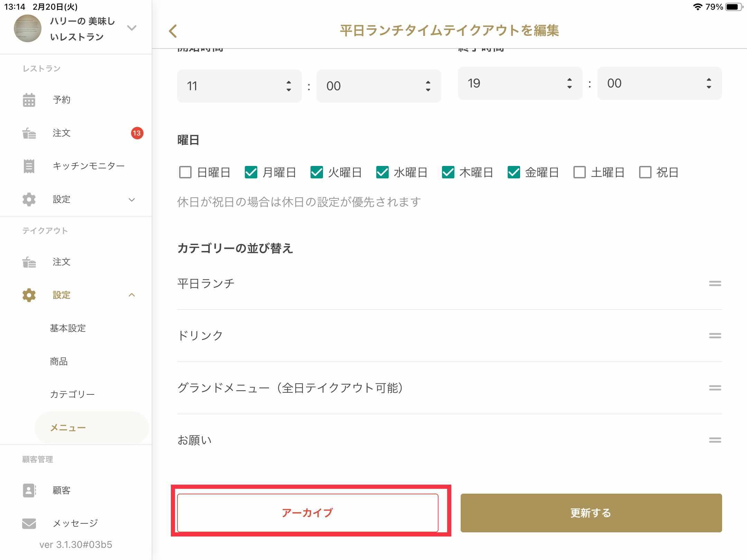Open the 基本設定 menu item
The width and height of the screenshot is (747, 560).
click(68, 328)
